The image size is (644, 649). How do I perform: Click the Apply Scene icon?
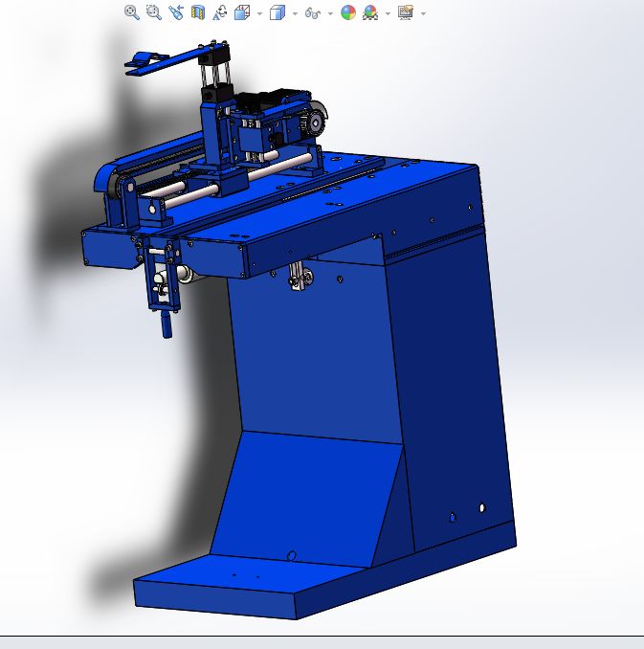tap(370, 12)
